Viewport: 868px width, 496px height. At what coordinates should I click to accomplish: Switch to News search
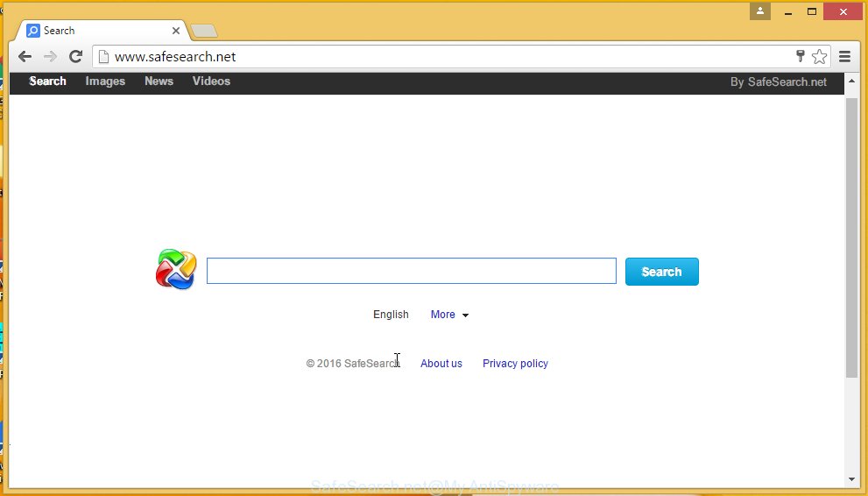pyautogui.click(x=159, y=81)
